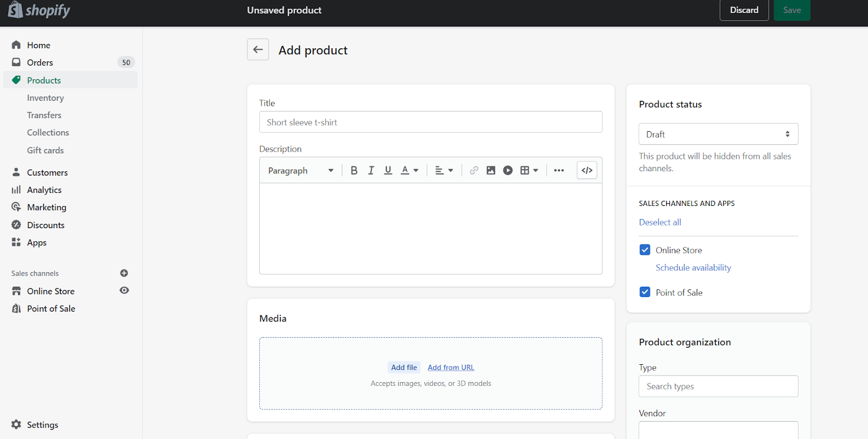The width and height of the screenshot is (868, 439).
Task: Open Inventory in the sidebar
Action: pyautogui.click(x=46, y=98)
